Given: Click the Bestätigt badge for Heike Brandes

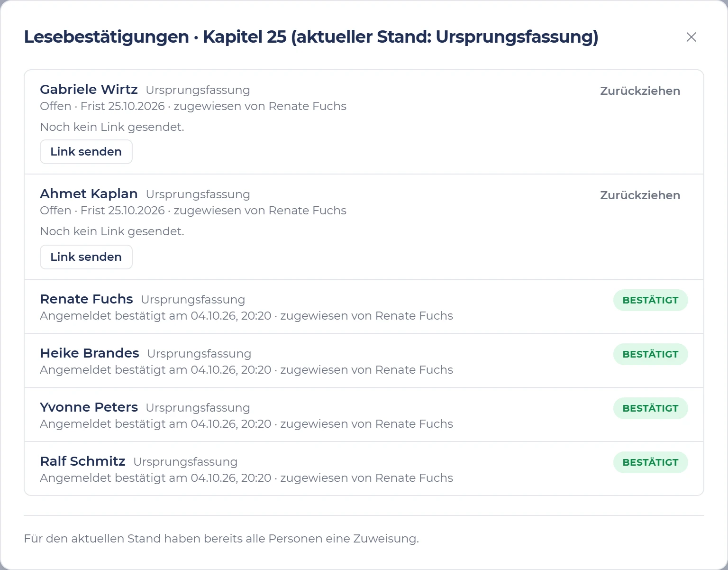Looking at the screenshot, I should 650,354.
